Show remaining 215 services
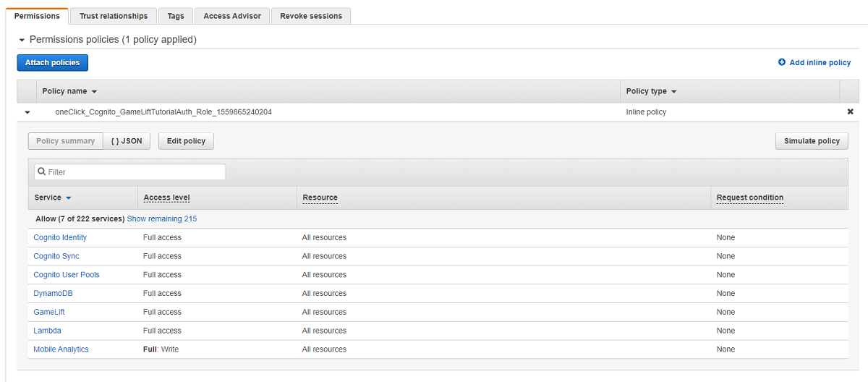868x382 pixels. pyautogui.click(x=161, y=218)
